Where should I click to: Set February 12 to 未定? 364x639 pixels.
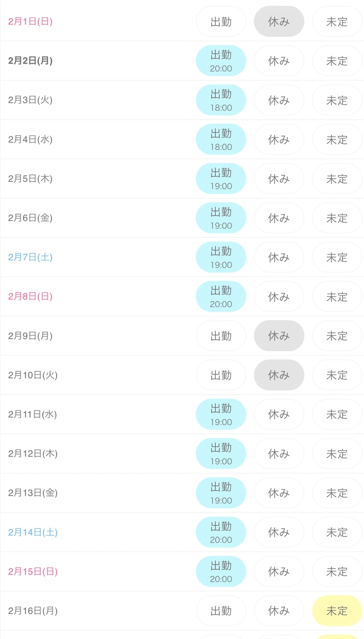click(337, 453)
